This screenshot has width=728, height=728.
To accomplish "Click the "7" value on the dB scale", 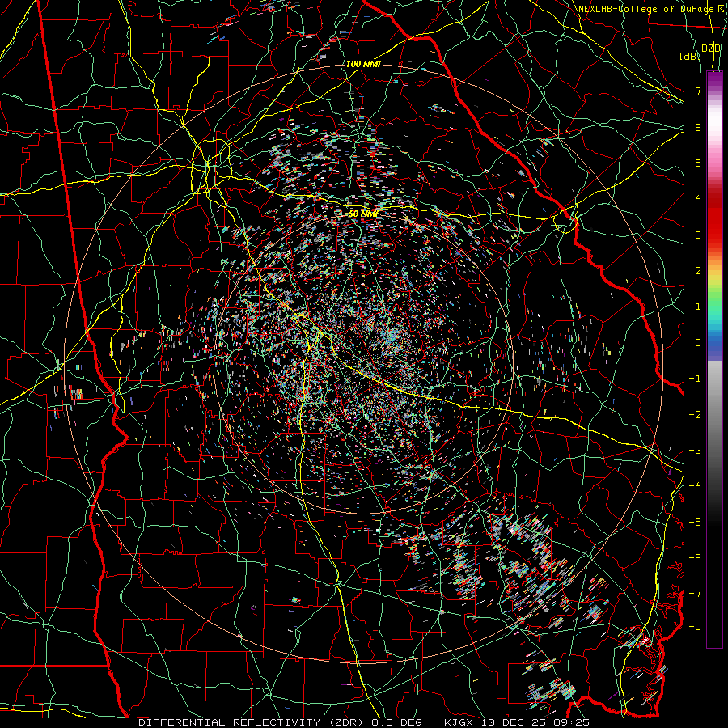I will pyautogui.click(x=698, y=91).
